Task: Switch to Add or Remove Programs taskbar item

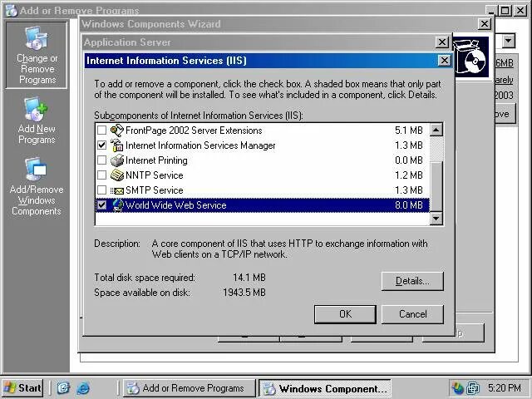Action: click(x=189, y=388)
